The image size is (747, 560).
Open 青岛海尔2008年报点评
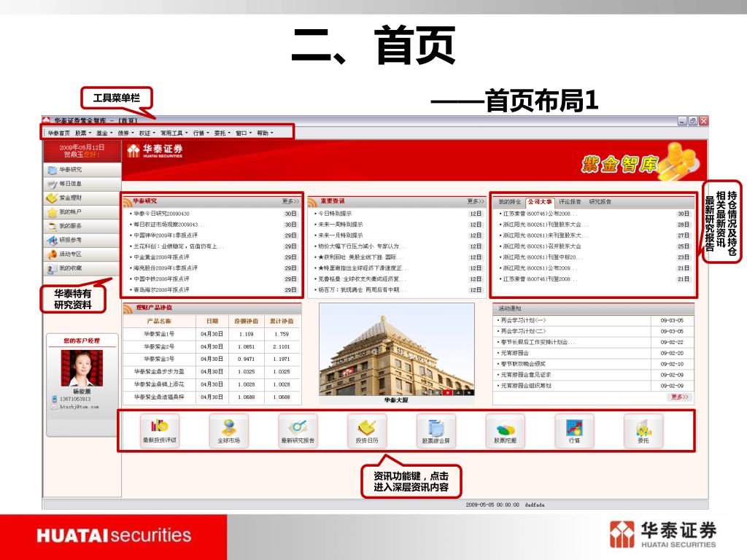tap(161, 290)
